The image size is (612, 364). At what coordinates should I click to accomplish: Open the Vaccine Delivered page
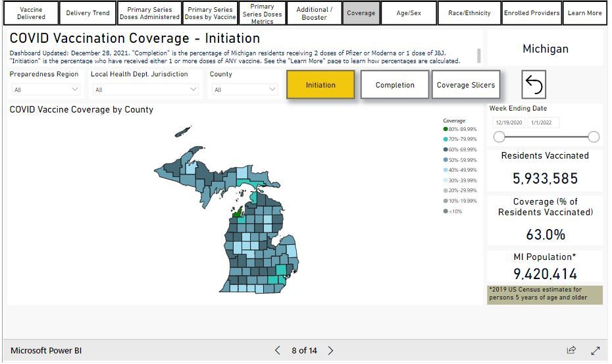click(x=31, y=13)
